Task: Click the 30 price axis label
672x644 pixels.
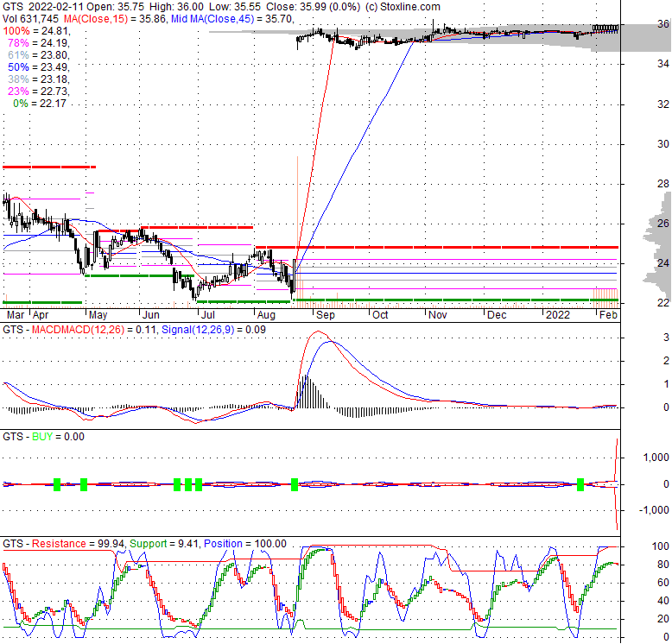Action: (663, 144)
